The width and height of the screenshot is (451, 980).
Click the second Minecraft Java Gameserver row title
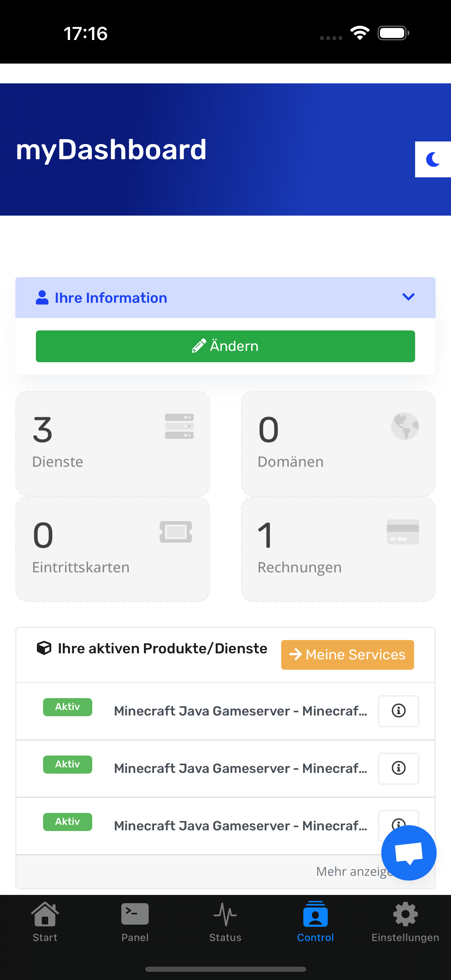coord(240,768)
